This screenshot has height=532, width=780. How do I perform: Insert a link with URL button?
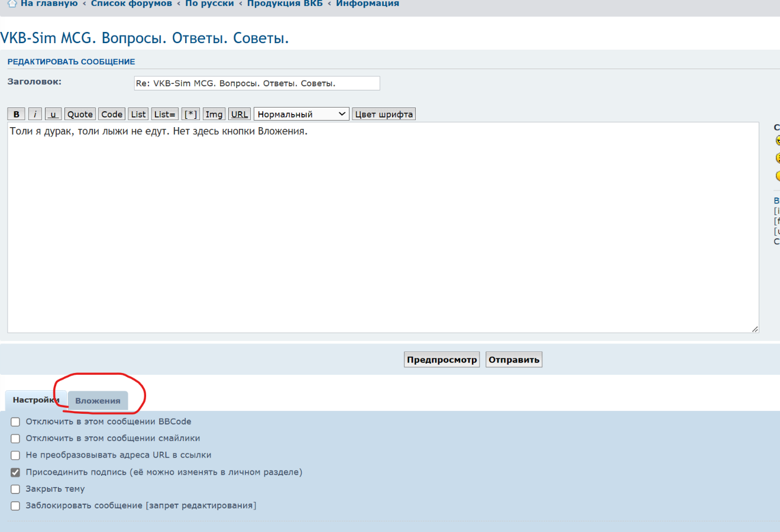tap(239, 114)
